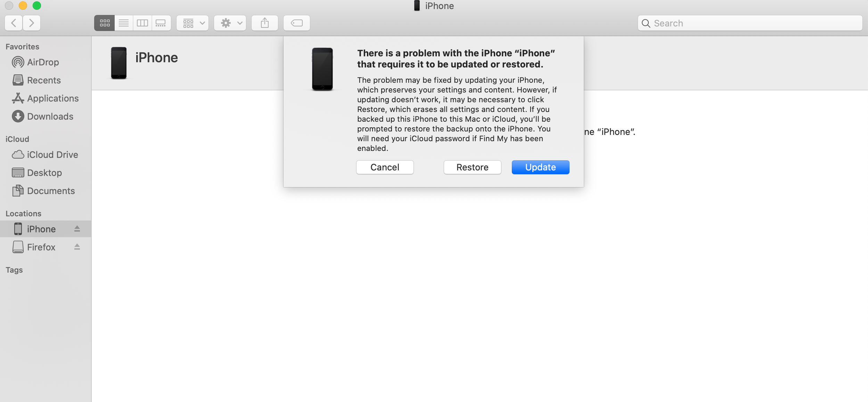Cancel the iPhone problem dialog

(385, 167)
